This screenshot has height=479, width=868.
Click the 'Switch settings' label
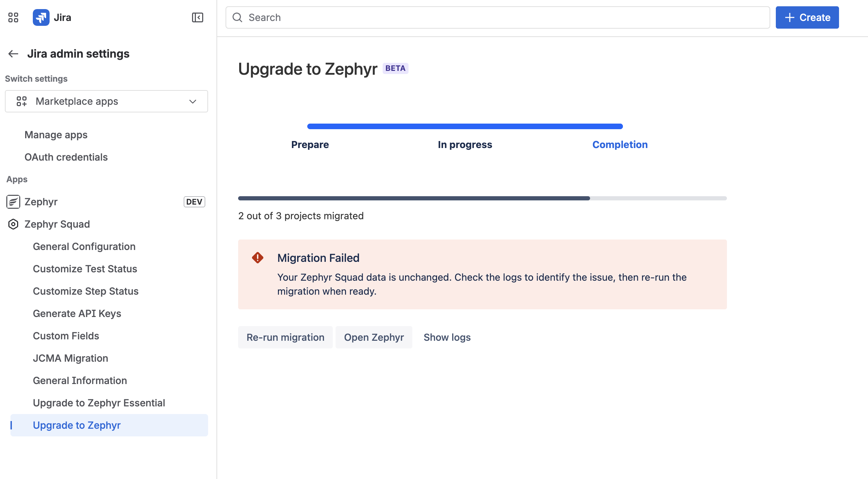click(36, 79)
